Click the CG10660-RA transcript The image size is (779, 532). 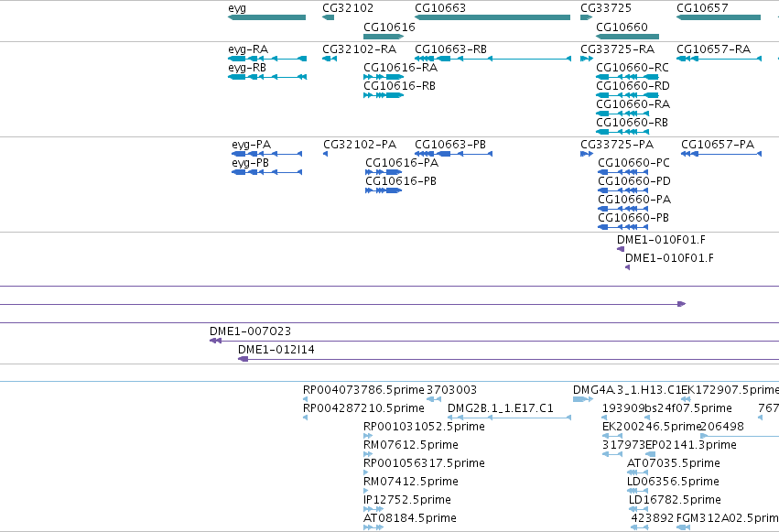coord(622,114)
